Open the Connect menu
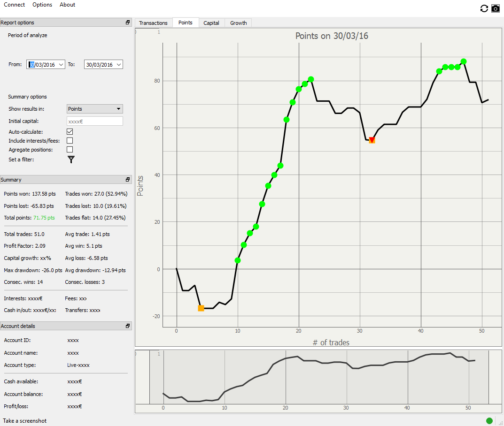 pos(15,5)
